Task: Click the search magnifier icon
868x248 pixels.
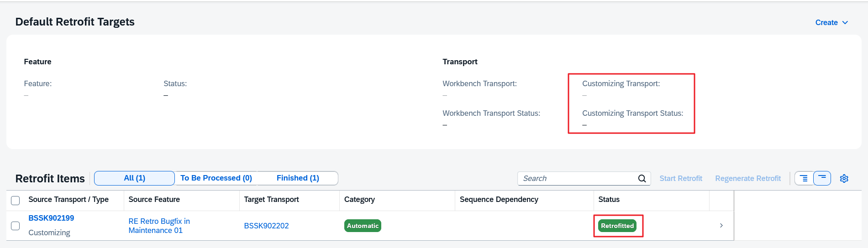Action: tap(642, 178)
